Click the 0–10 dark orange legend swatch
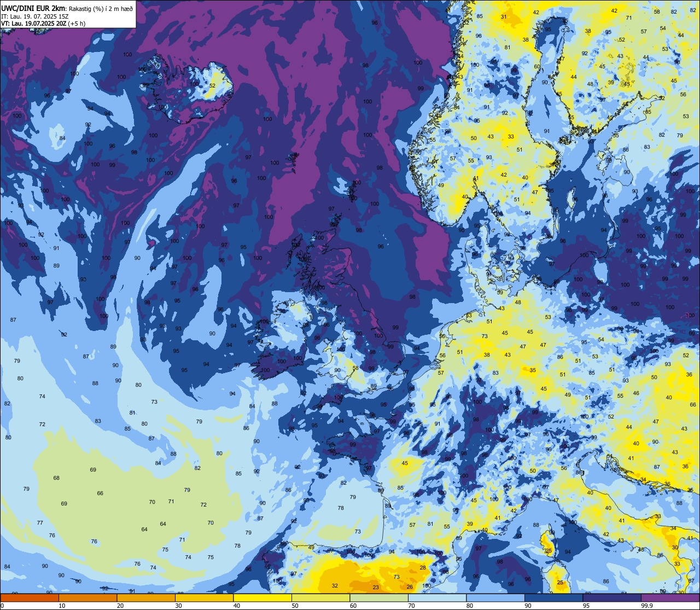This screenshot has width=700, height=610. click(x=30, y=597)
